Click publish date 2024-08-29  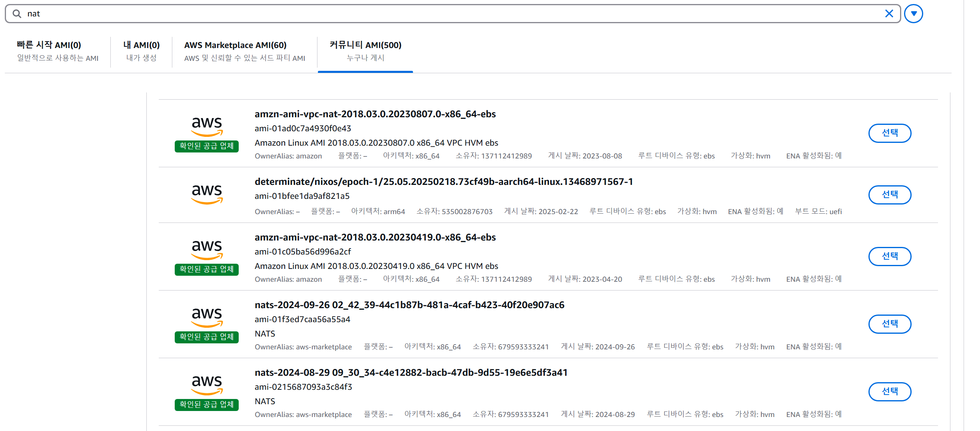598,415
